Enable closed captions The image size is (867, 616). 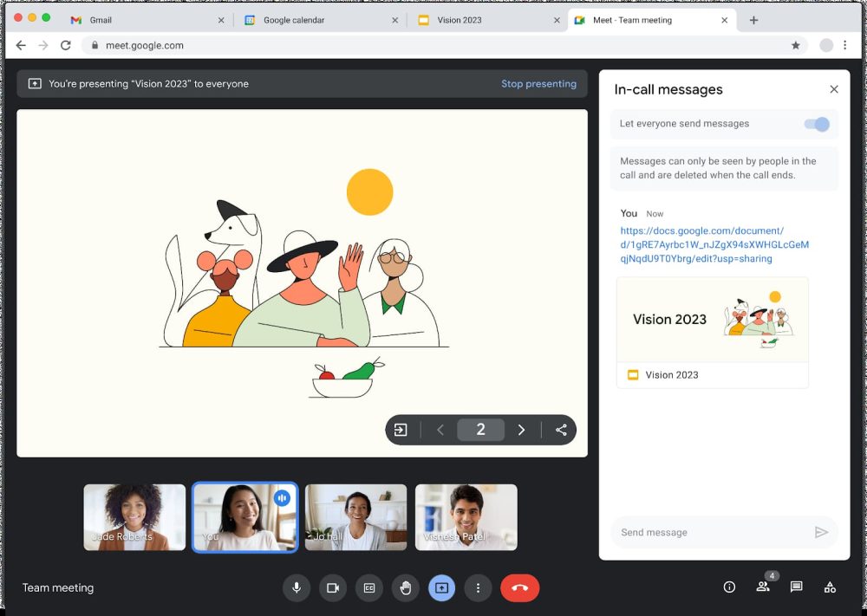[368, 587]
